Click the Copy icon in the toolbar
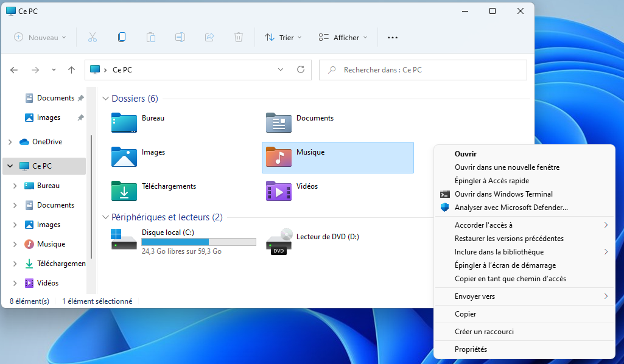This screenshot has height=364, width=624. [122, 37]
